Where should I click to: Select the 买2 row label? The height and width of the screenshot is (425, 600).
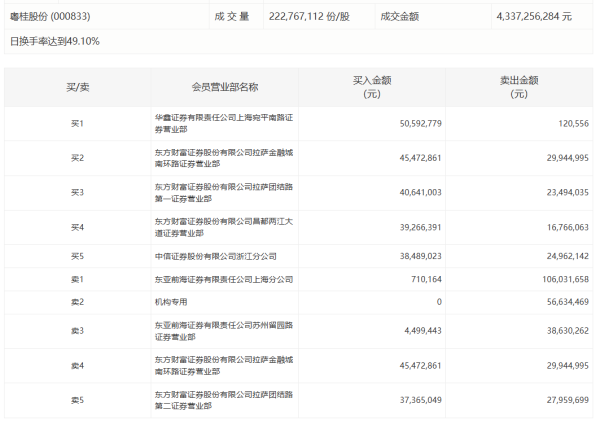pos(77,158)
